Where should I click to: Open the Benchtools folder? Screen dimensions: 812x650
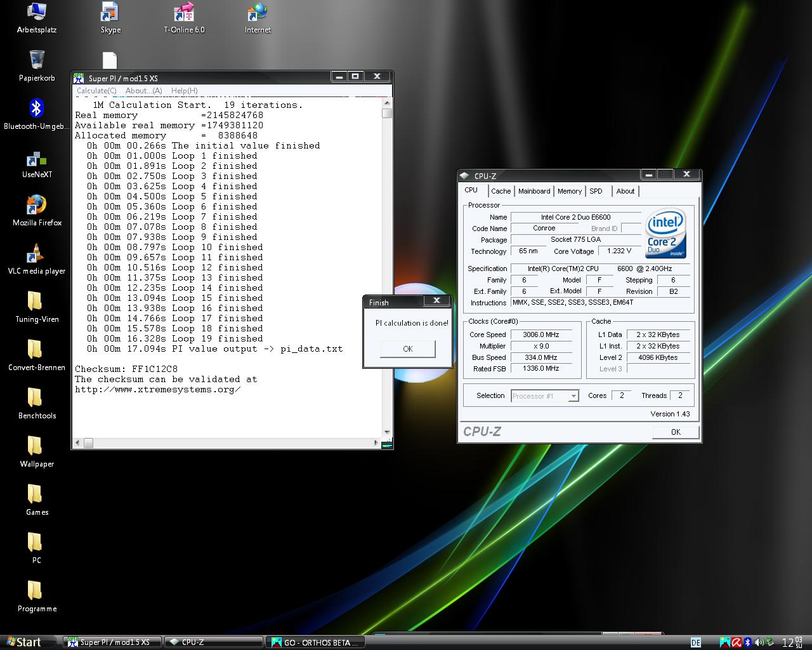pos(36,399)
